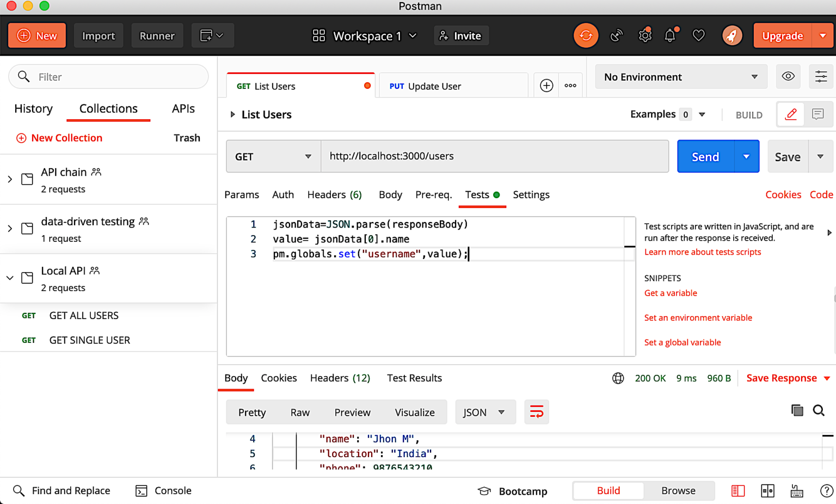Add a new request tab
The width and height of the screenshot is (836, 504).
[x=546, y=85]
